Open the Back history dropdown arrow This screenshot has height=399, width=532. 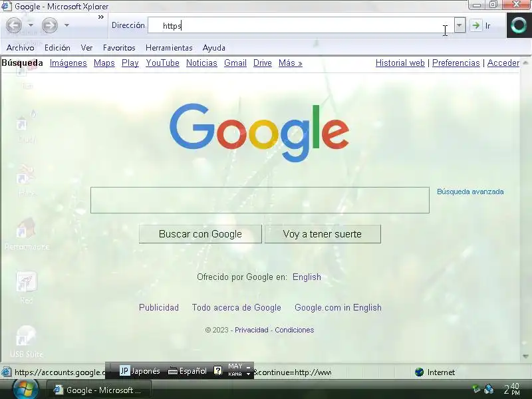point(31,25)
